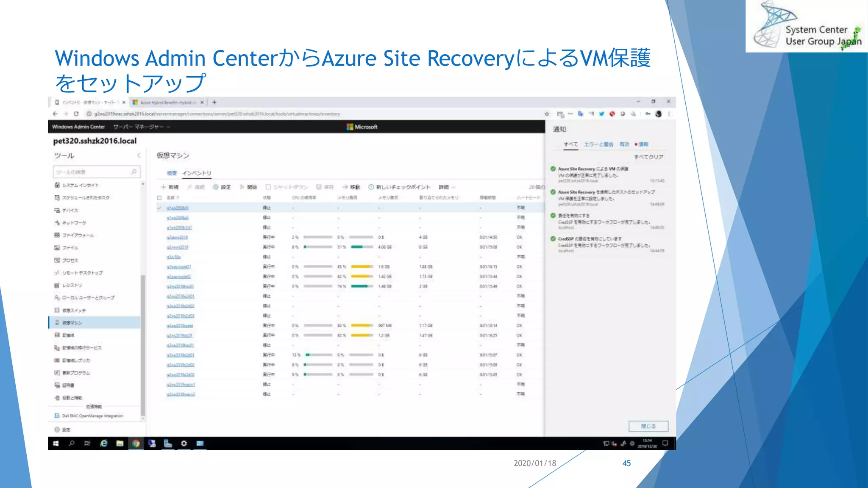The image size is (868, 488).
Task: Click the 31% memory bar in the 4.08 GB row
Action: [x=361, y=247]
